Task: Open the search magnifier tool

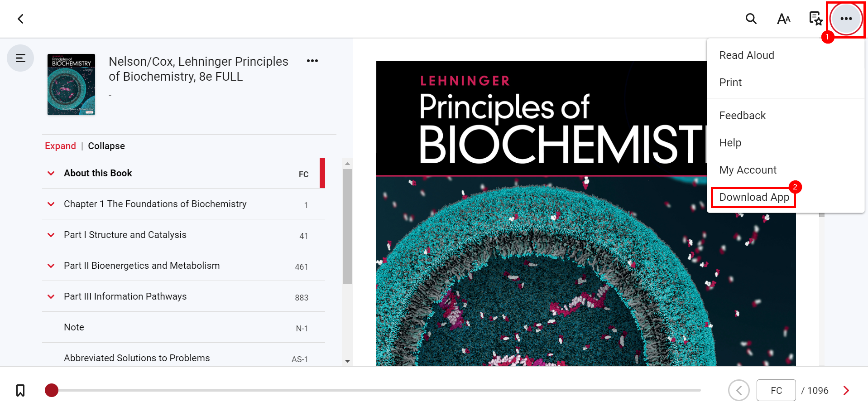Action: point(751,19)
